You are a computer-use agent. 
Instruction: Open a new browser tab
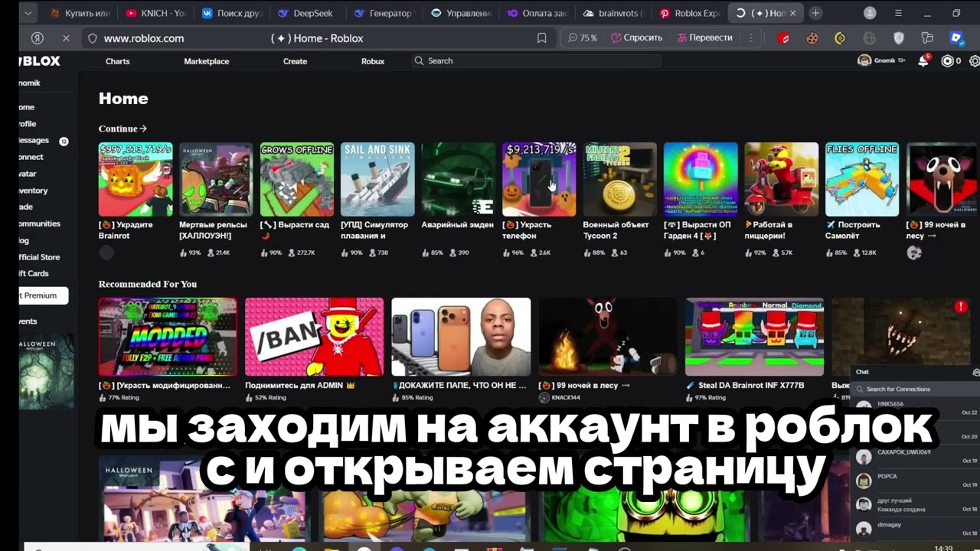coord(815,13)
